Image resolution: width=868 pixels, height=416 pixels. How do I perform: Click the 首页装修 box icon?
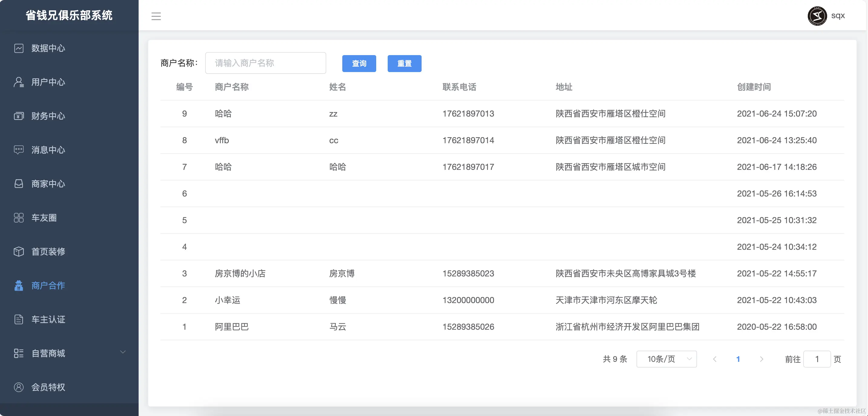click(19, 252)
